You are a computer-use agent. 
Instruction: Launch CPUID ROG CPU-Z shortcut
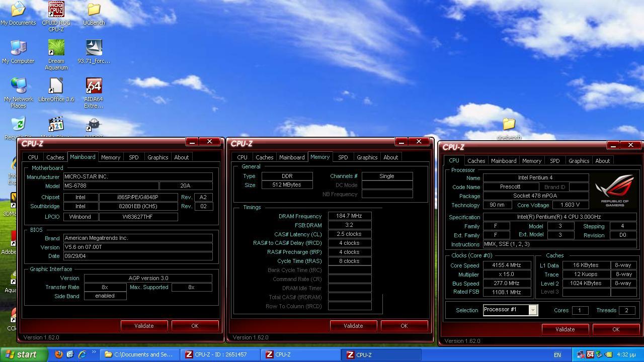56,17
